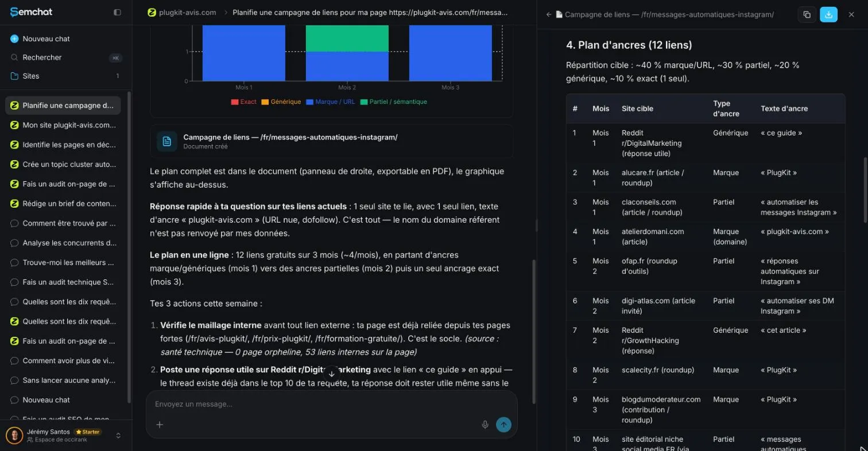
Task: Open the Campagne de liens document card
Action: coord(331,141)
